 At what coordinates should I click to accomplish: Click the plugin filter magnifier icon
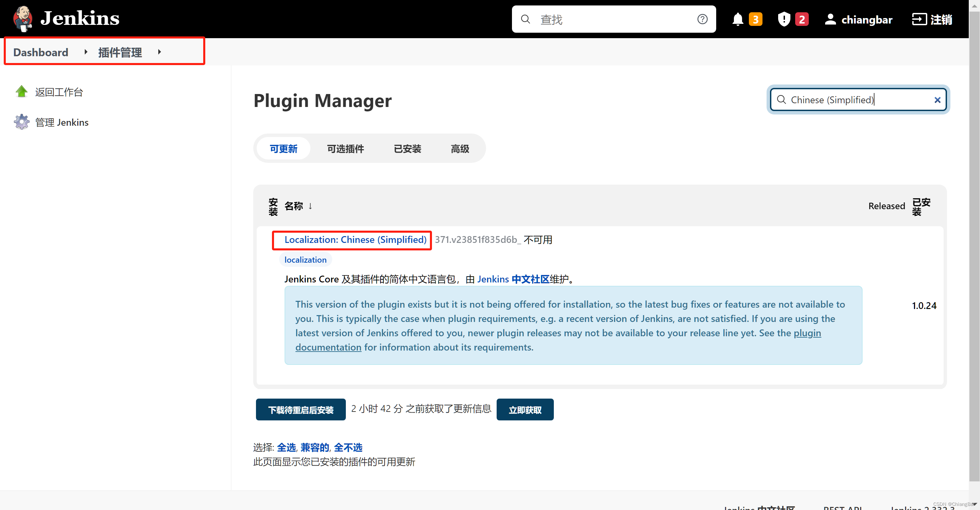pyautogui.click(x=782, y=99)
